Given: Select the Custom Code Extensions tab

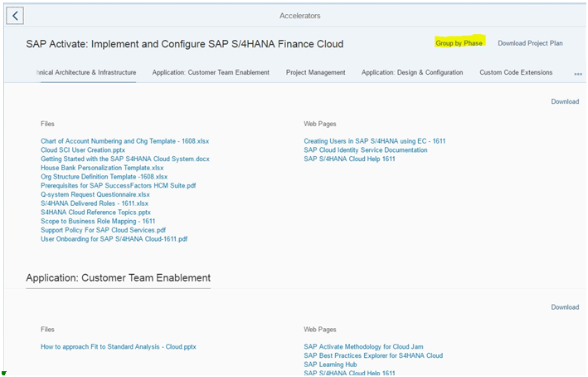Looking at the screenshot, I should [516, 72].
